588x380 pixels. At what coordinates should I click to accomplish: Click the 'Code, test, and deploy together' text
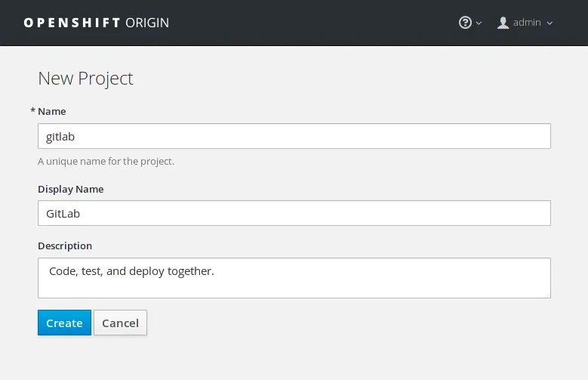tap(131, 270)
